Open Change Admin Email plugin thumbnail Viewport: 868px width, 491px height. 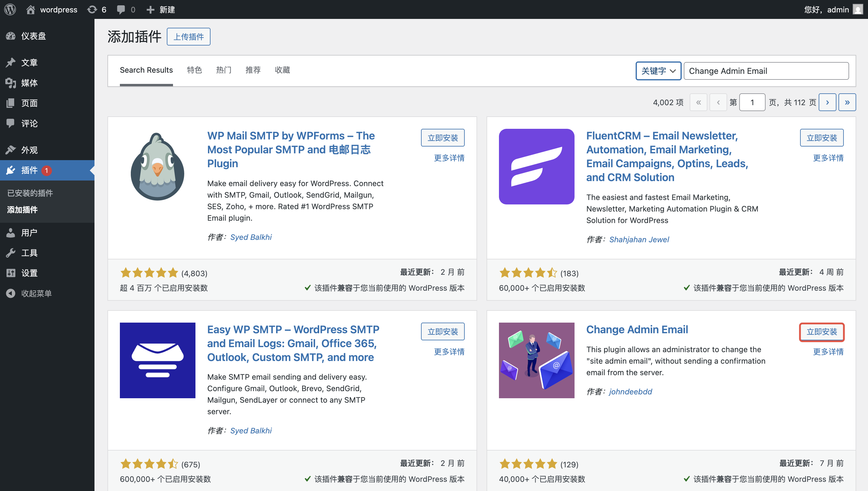click(536, 360)
